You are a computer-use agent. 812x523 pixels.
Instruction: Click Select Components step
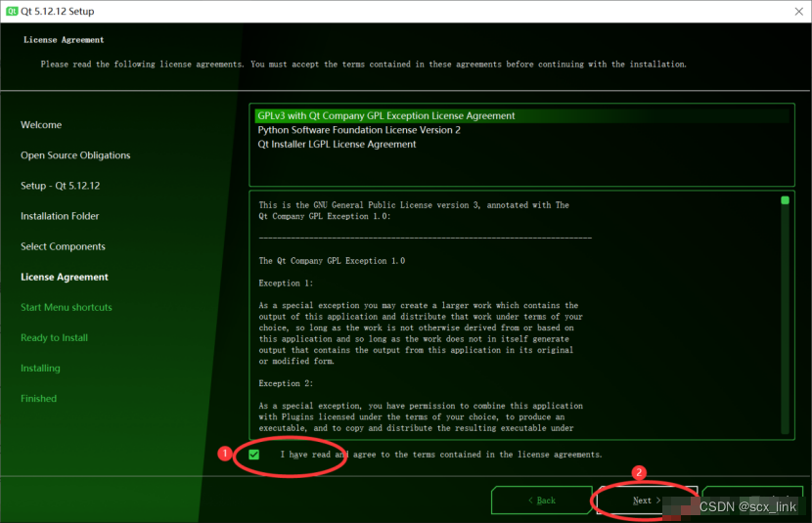point(63,246)
